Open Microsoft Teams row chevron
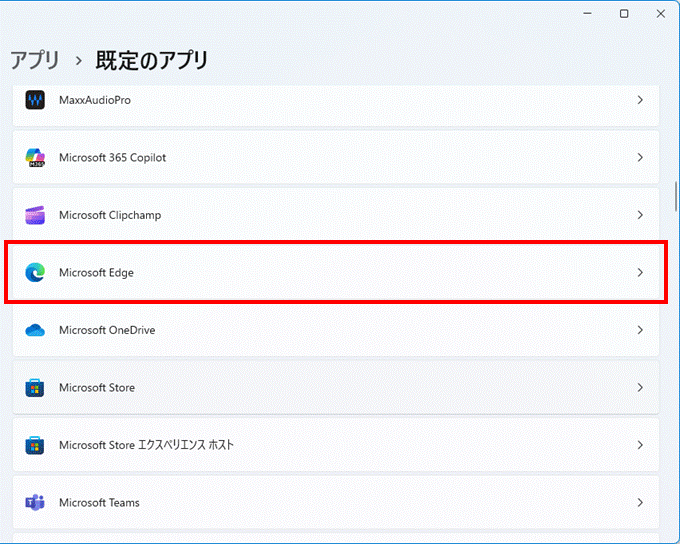 pos(640,502)
